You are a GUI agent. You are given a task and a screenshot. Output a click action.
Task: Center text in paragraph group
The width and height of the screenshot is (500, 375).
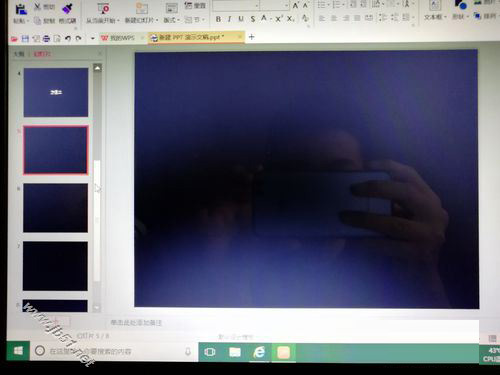334,18
